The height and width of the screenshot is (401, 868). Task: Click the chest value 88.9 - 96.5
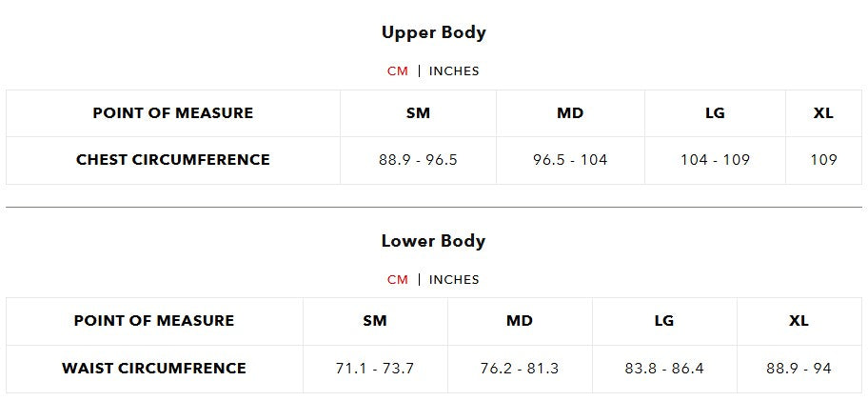click(418, 160)
